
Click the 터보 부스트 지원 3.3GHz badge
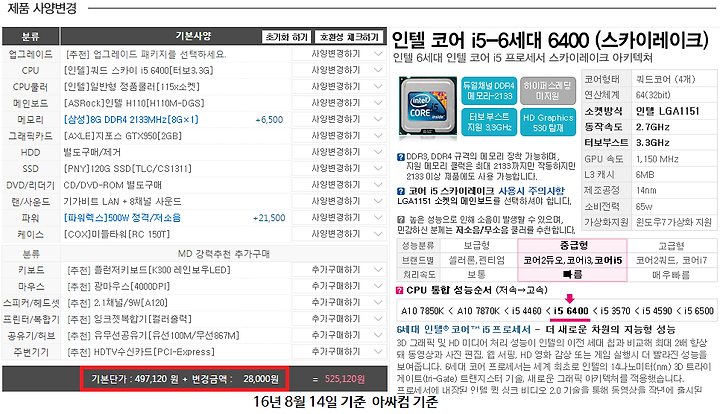point(489,122)
